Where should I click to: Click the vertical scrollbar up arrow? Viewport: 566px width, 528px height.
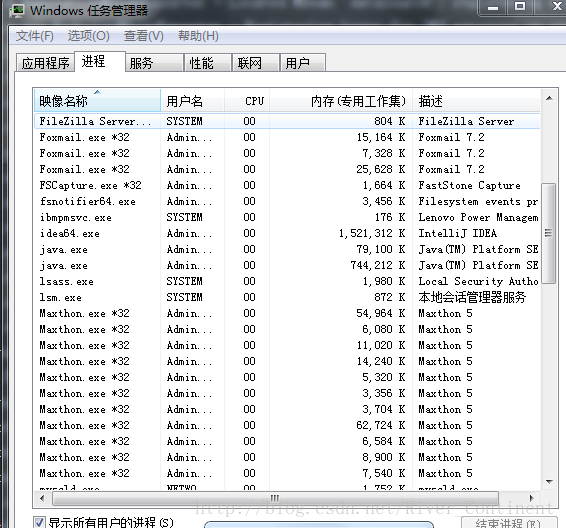(x=549, y=98)
